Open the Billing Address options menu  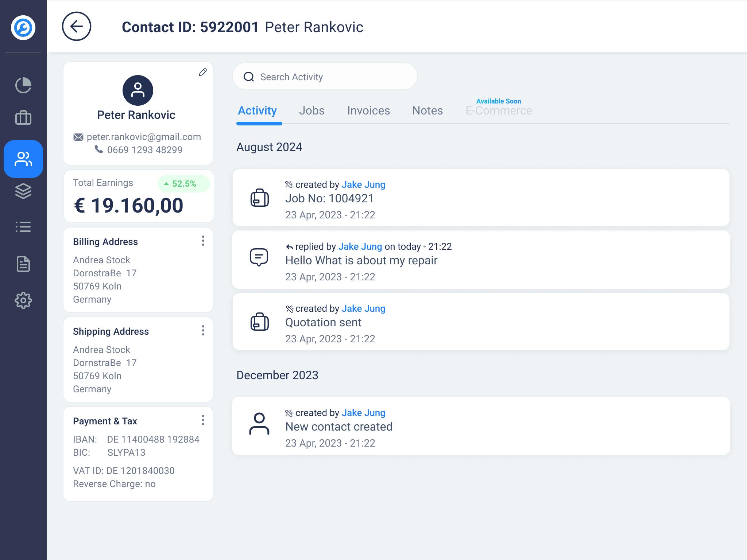(203, 241)
